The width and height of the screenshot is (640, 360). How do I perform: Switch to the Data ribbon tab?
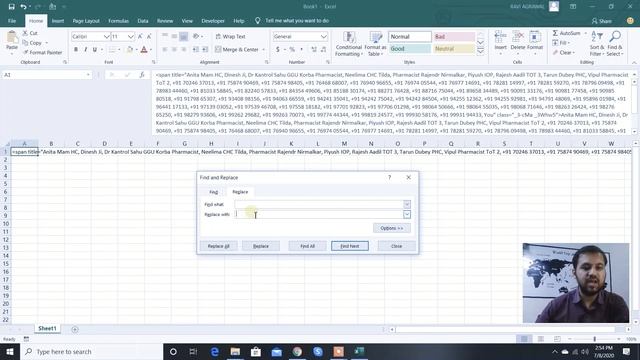[x=143, y=21]
